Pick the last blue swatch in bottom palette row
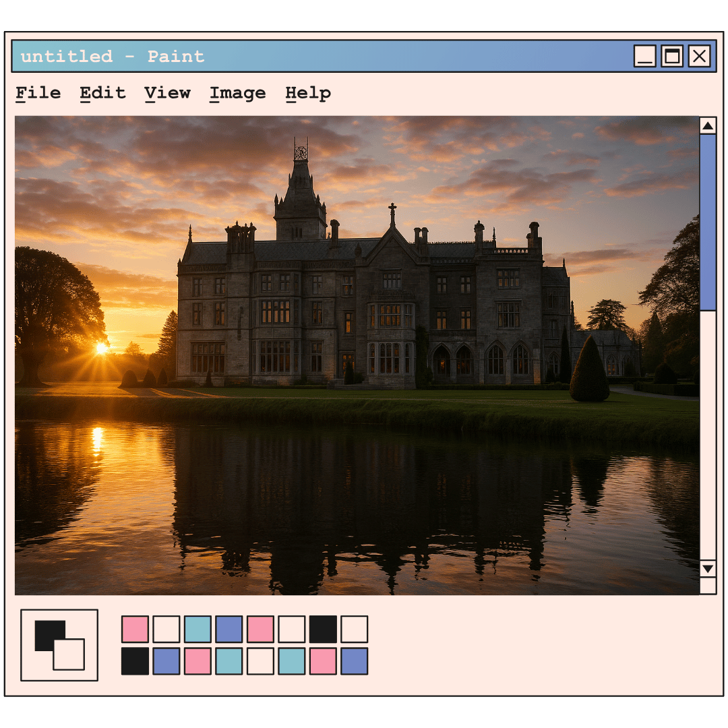This screenshot has width=728, height=728. [x=355, y=661]
